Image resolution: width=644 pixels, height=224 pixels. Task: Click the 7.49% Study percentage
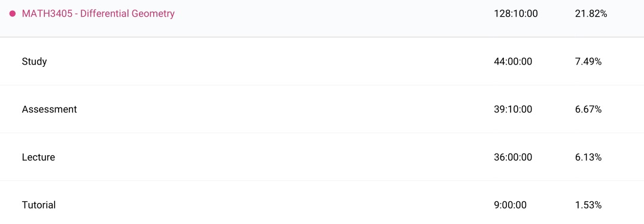[588, 62]
